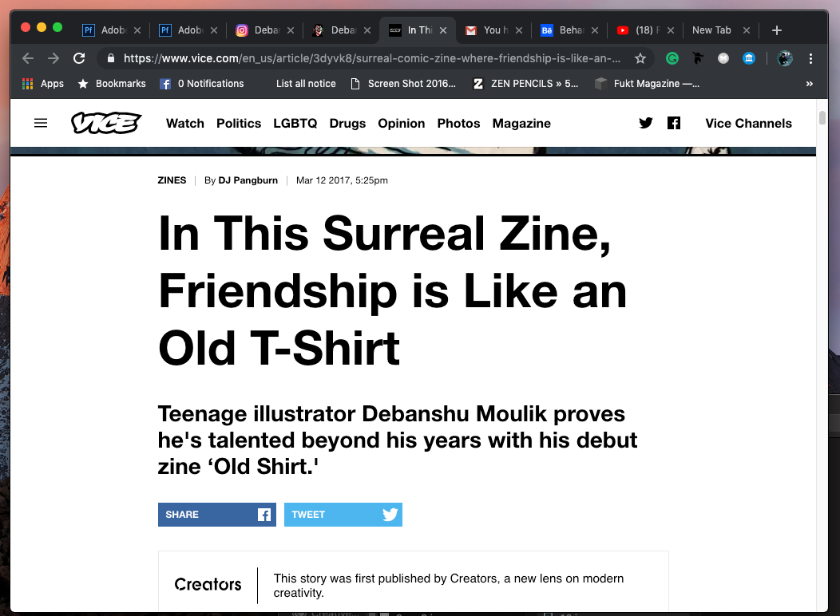Click the Creators logo
The image size is (840, 616).
[208, 584]
